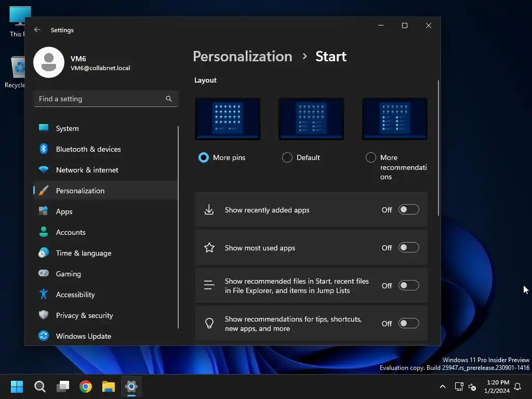Click the Default layout thumbnail
The width and height of the screenshot is (532, 399).
(311, 119)
